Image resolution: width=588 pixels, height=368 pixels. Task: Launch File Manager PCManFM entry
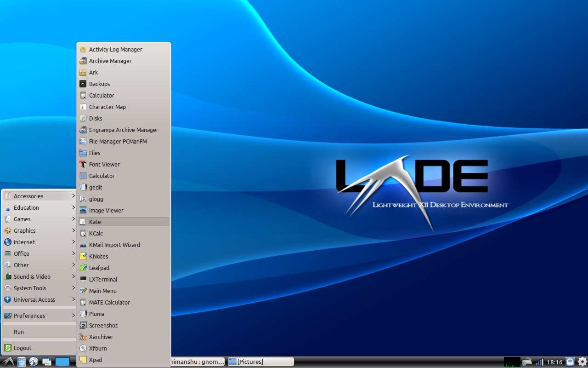124,141
